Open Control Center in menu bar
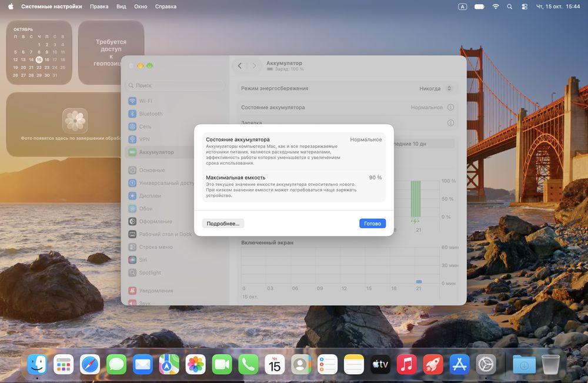 [524, 6]
